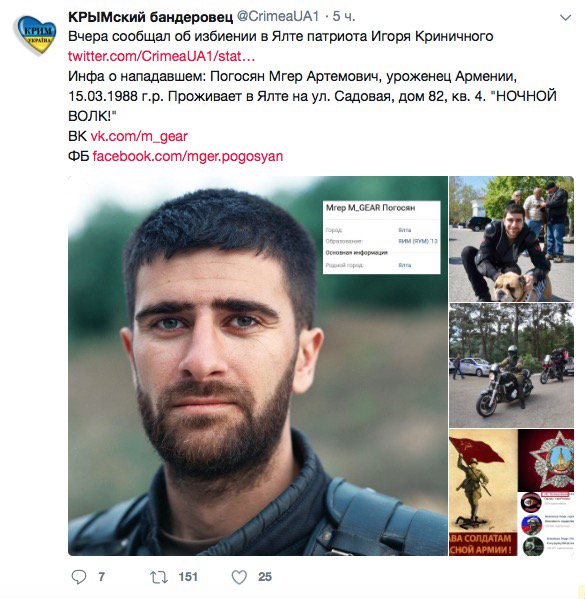Screen dimensions: 585x599
Task: Click the 25 likes count
Action: tap(265, 577)
